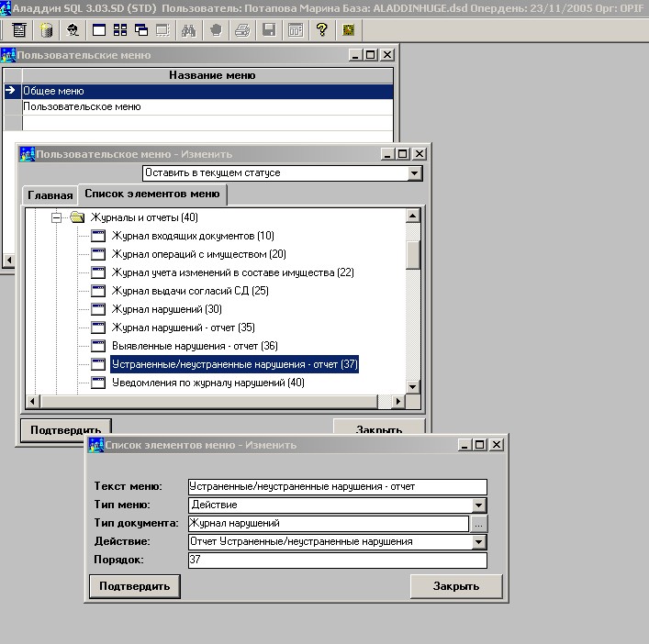Screen dimensions: 649x644
Task: Click the tree horizontal scrollbar right arrow
Action: pos(397,401)
